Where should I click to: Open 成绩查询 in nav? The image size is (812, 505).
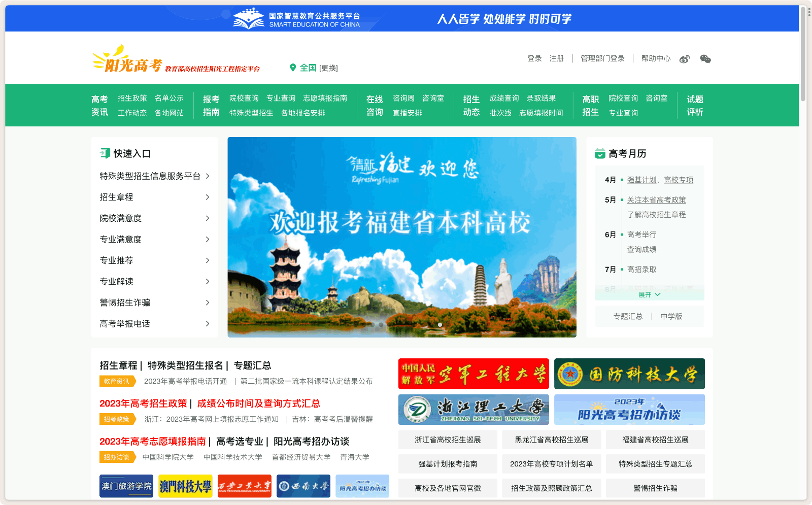click(x=504, y=98)
